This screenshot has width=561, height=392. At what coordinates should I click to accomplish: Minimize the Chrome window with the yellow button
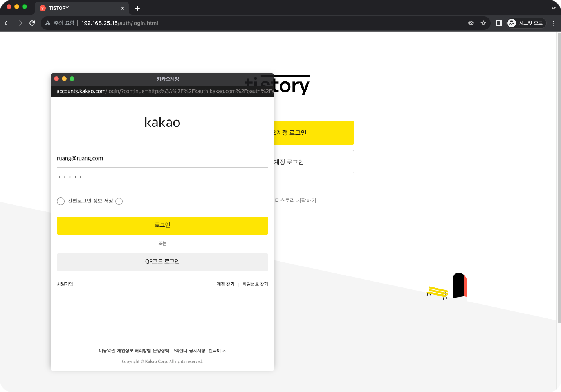(17, 7)
